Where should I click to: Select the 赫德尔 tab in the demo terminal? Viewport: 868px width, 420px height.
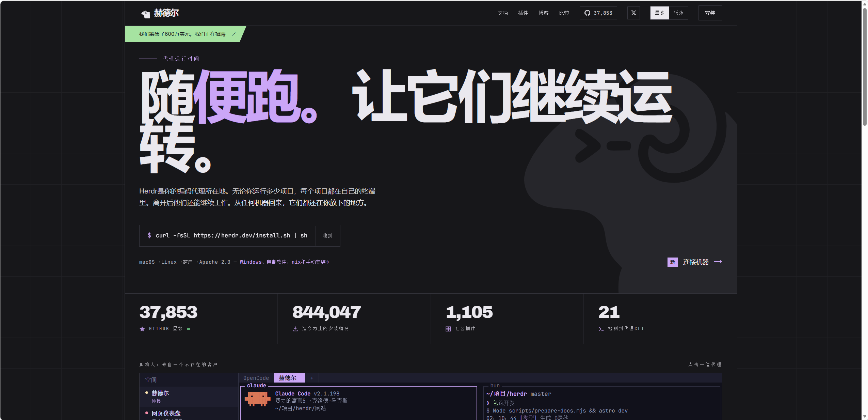coord(289,378)
